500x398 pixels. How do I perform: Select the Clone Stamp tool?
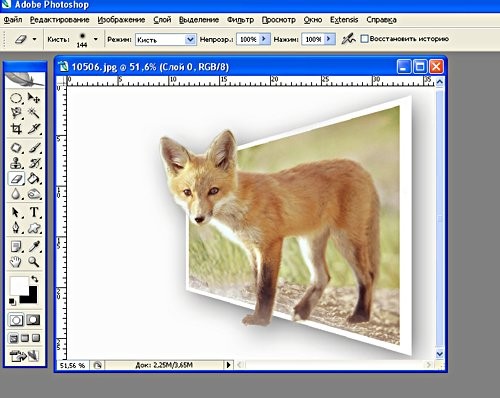[x=16, y=163]
